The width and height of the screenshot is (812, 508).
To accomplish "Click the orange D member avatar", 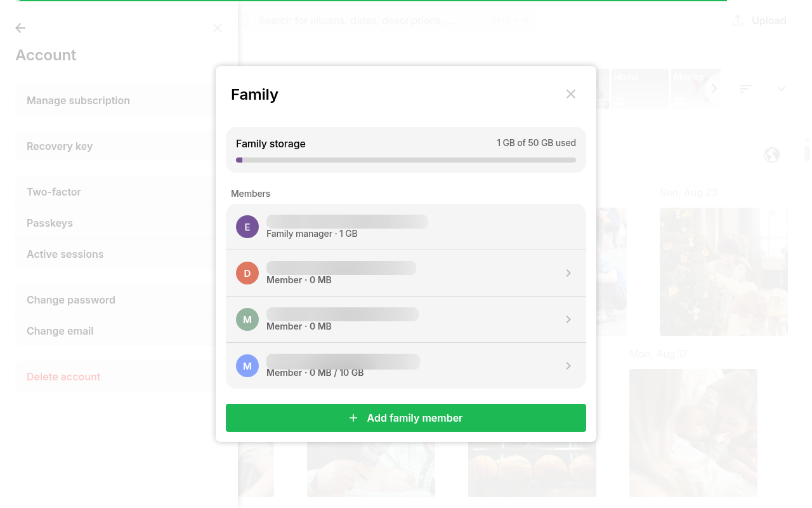I will [x=247, y=273].
